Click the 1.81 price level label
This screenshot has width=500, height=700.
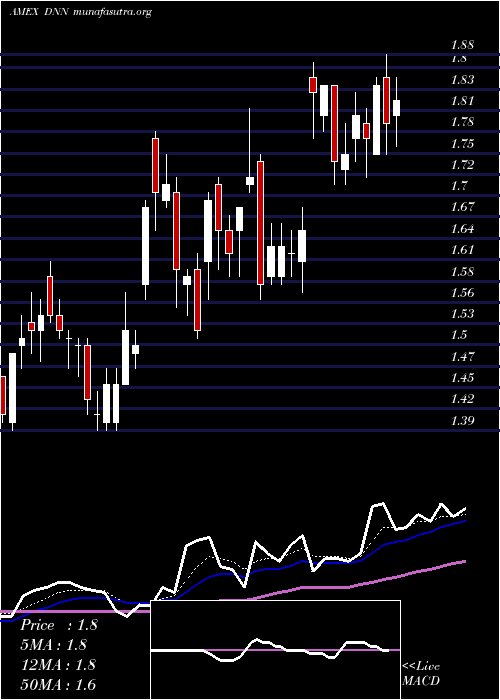click(x=462, y=101)
